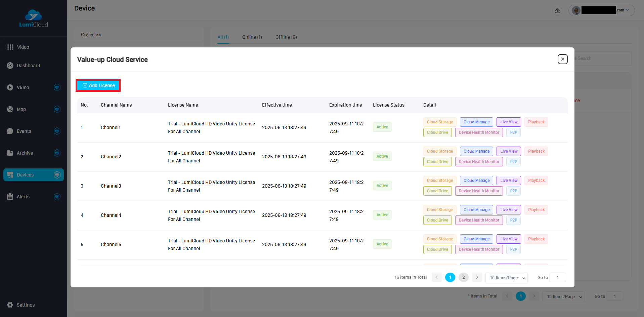Click the dialog's Go to page field

pos(558,277)
